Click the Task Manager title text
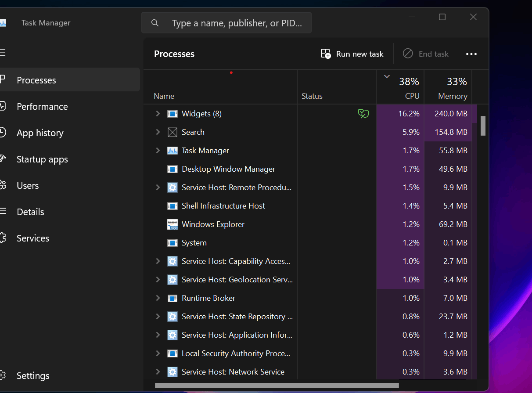532x393 pixels. point(46,23)
